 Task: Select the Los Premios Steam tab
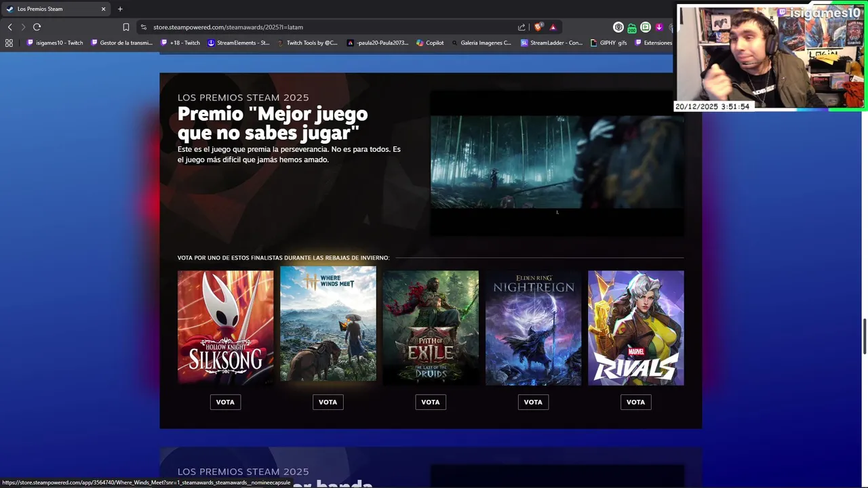pos(56,9)
